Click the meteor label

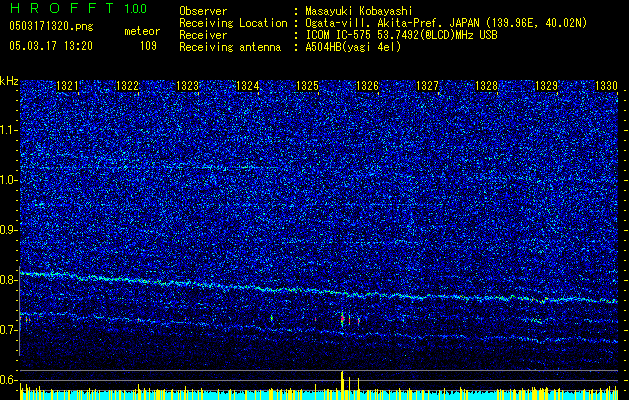coord(142,31)
